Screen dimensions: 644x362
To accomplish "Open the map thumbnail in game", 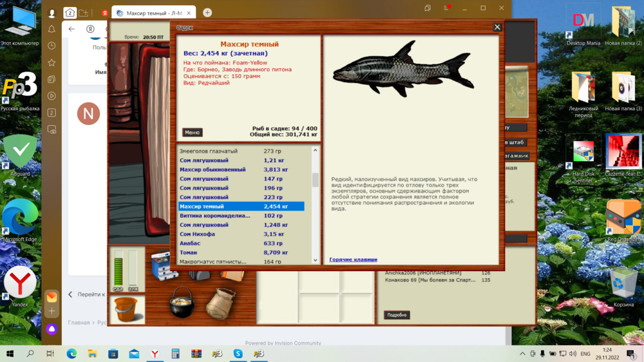I will point(516,91).
